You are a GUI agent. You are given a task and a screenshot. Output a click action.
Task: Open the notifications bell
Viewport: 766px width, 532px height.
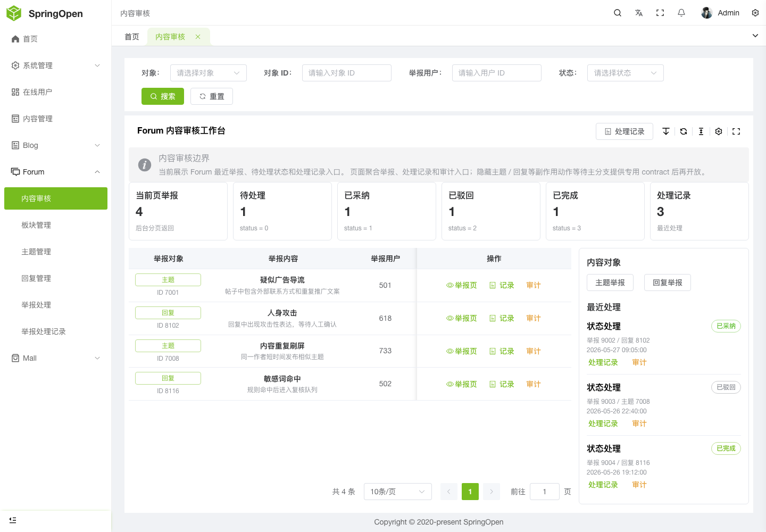[681, 13]
